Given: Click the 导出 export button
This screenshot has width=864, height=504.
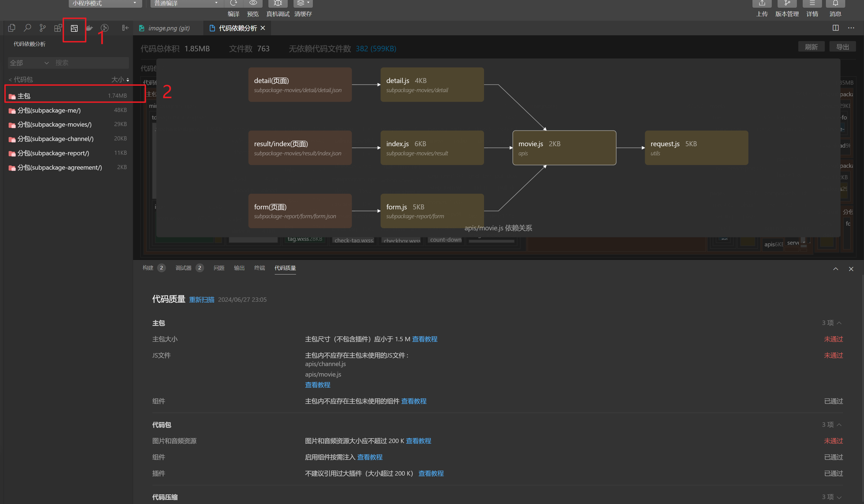Looking at the screenshot, I should pos(842,47).
